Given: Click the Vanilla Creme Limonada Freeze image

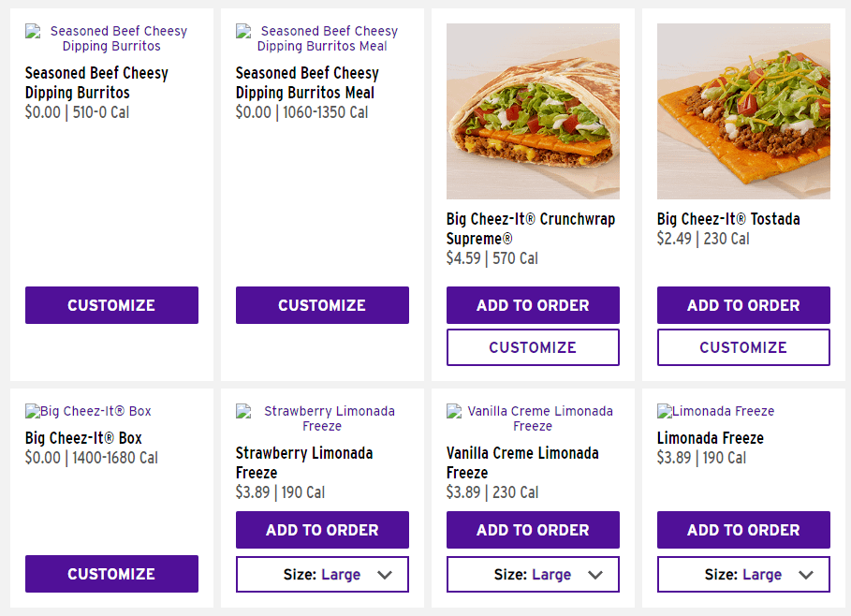Looking at the screenshot, I should click(533, 418).
